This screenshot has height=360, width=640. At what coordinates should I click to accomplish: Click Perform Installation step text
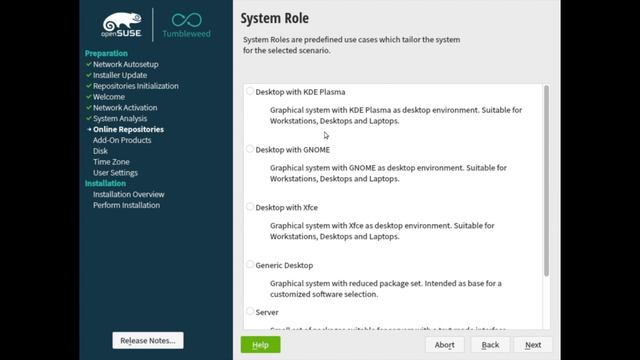pos(127,205)
